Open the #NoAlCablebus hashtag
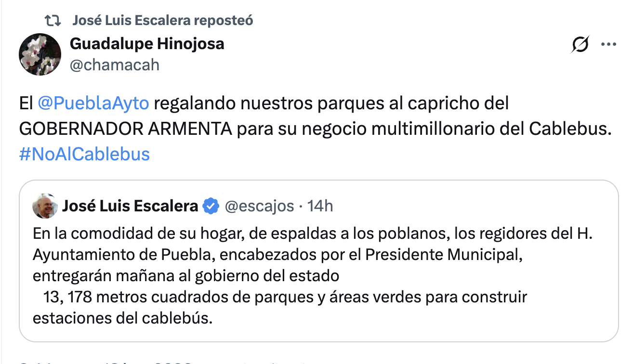This screenshot has width=633, height=364. coord(84,154)
